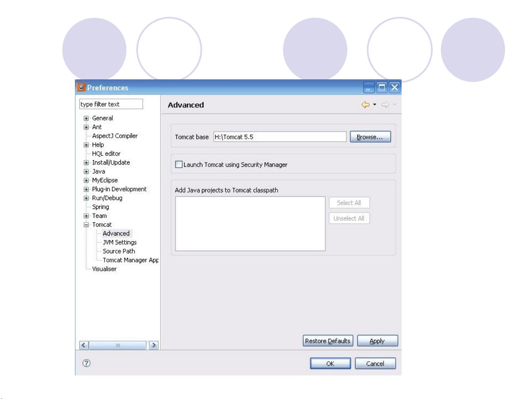This screenshot has width=532, height=399.
Task: Expand the Run/Debug tree node
Action: 86,198
